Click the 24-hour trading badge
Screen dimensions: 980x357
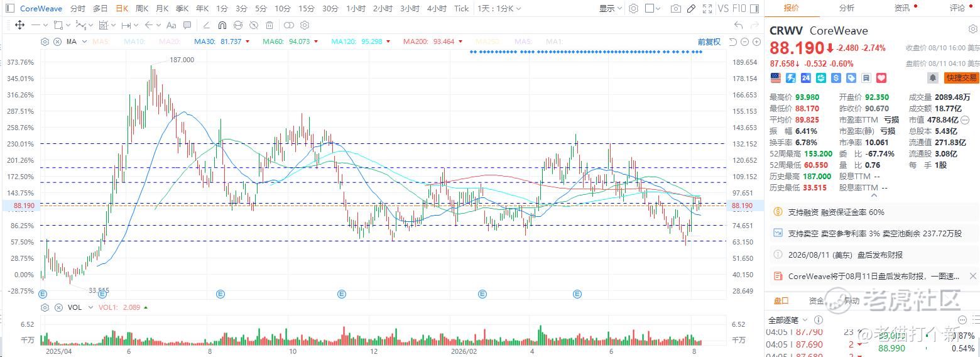(x=806, y=78)
